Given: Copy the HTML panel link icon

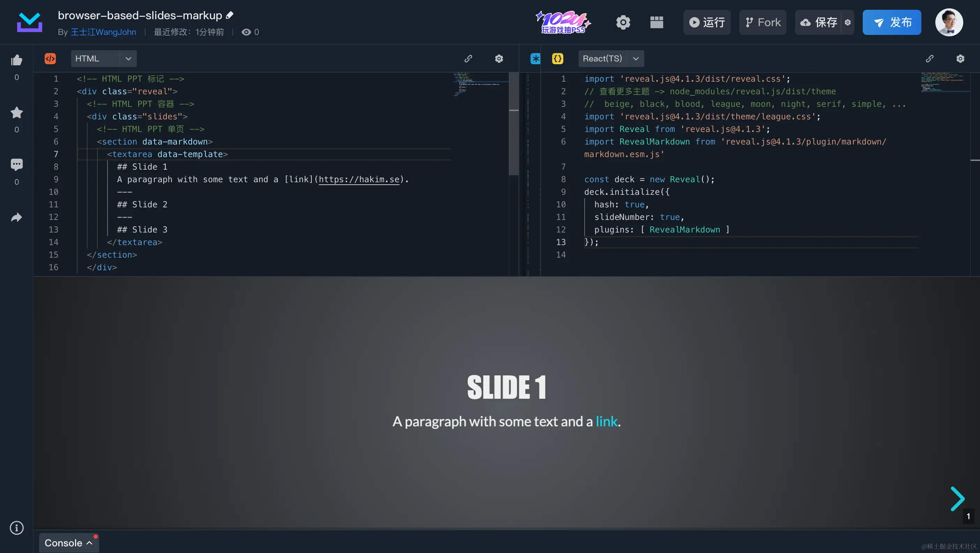Looking at the screenshot, I should [x=469, y=59].
